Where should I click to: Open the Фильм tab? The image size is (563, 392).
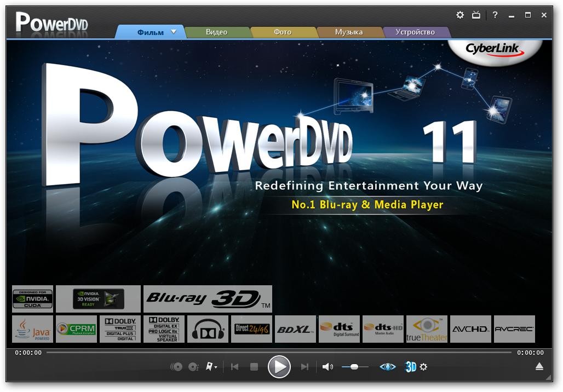tap(150, 32)
